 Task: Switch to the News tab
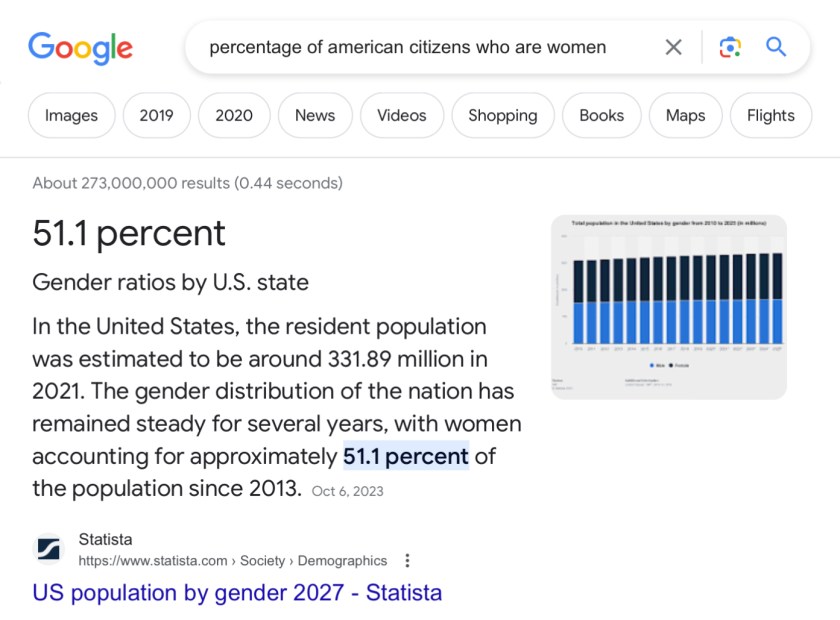315,115
